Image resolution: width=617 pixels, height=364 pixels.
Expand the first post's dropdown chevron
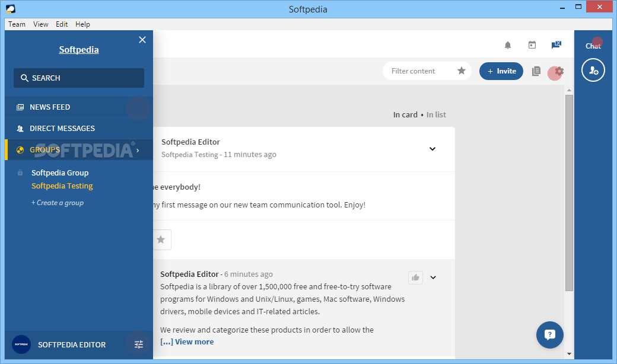click(x=432, y=149)
